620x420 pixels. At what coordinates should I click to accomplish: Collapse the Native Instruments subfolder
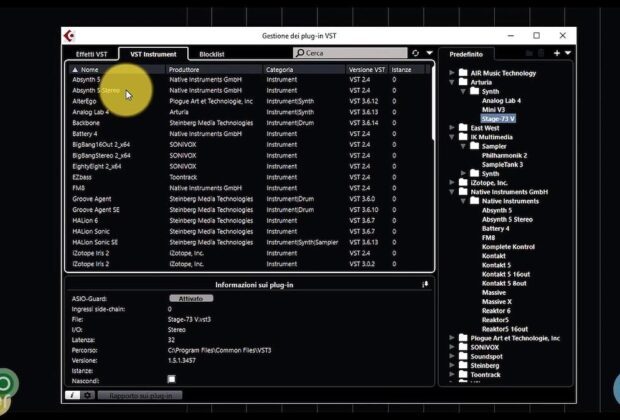463,201
